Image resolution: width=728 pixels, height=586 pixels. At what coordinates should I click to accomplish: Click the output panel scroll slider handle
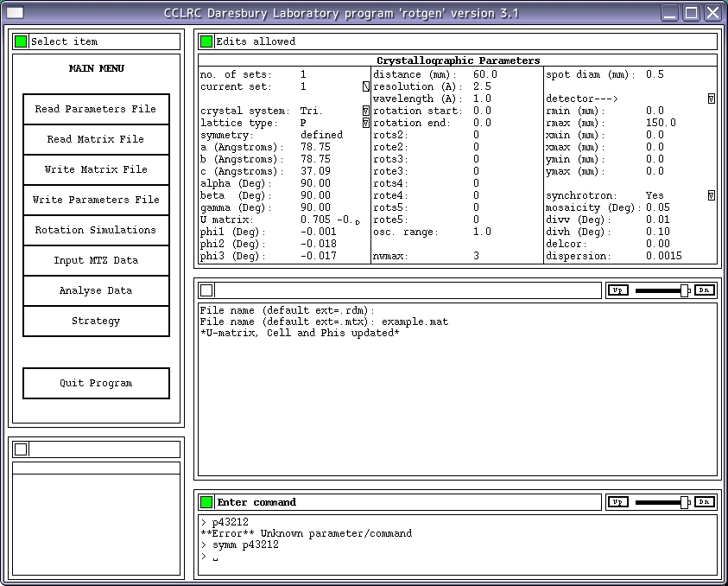point(684,290)
